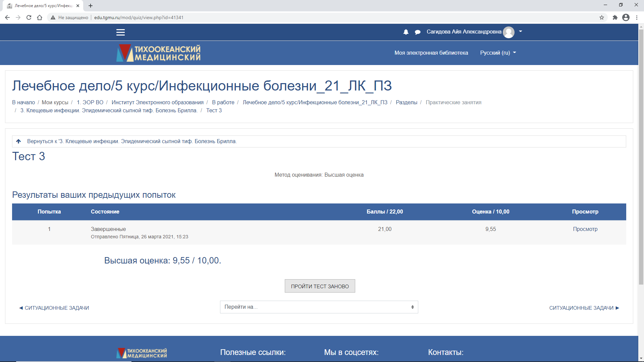Expand the user account dropdown arrow
Screen dimensions: 644x362
[521, 32]
